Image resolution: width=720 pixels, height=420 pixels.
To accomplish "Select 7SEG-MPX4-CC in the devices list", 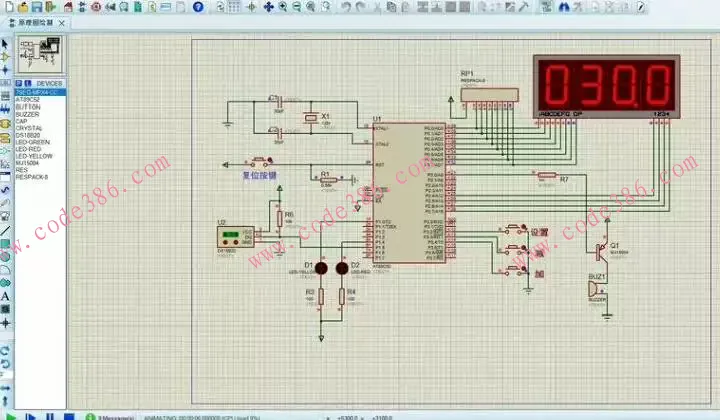I will point(39,92).
